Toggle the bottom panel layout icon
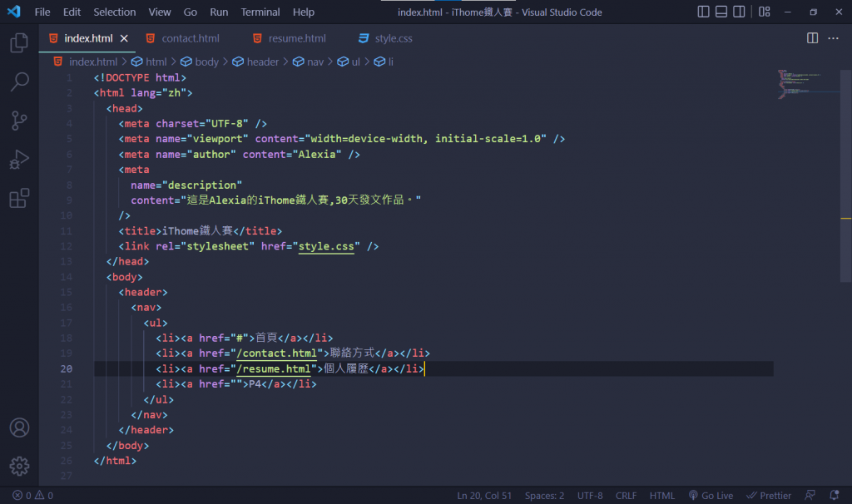The width and height of the screenshot is (852, 504). click(x=721, y=12)
